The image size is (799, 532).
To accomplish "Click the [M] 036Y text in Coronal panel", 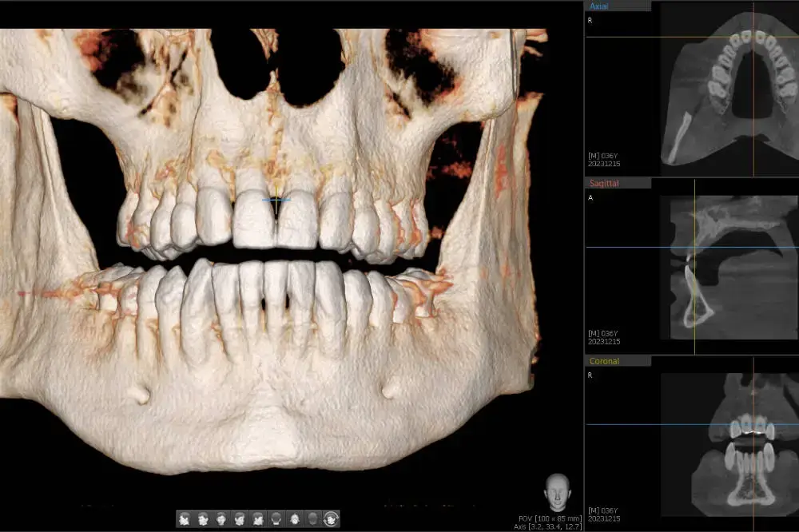I will coord(602,510).
